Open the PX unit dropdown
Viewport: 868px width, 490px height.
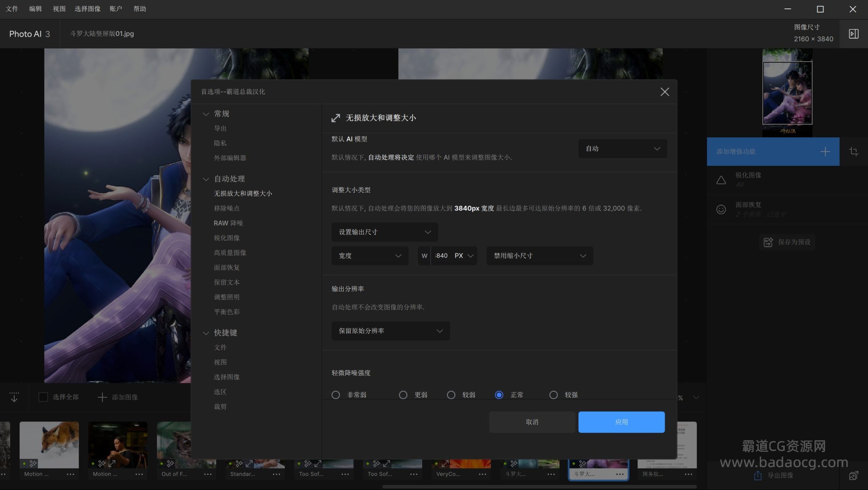tap(464, 256)
